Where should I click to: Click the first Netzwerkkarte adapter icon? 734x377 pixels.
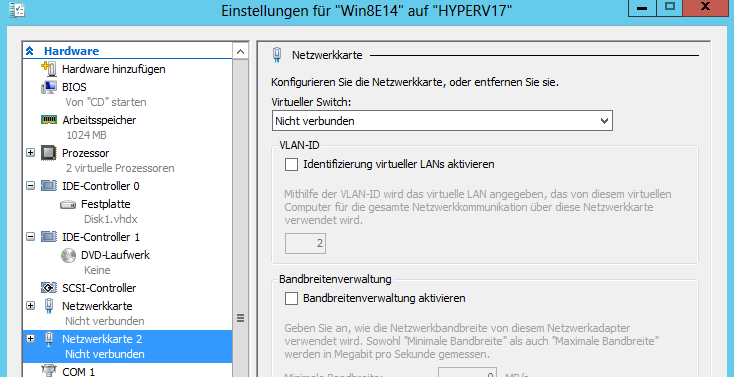49,306
